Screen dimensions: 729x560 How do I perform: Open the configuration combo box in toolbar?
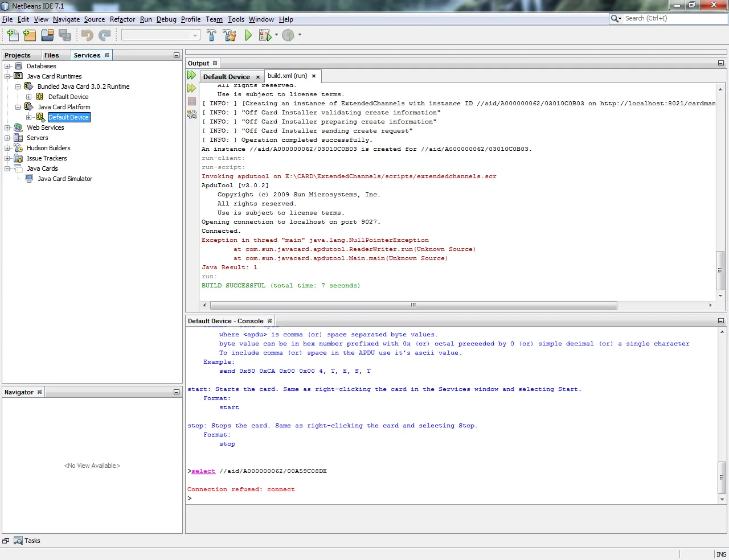pos(161,35)
